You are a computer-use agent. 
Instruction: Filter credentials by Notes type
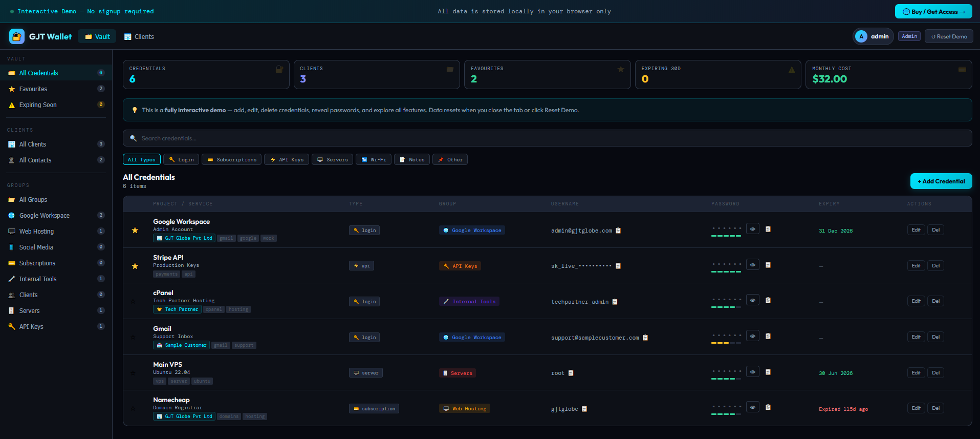tap(412, 159)
